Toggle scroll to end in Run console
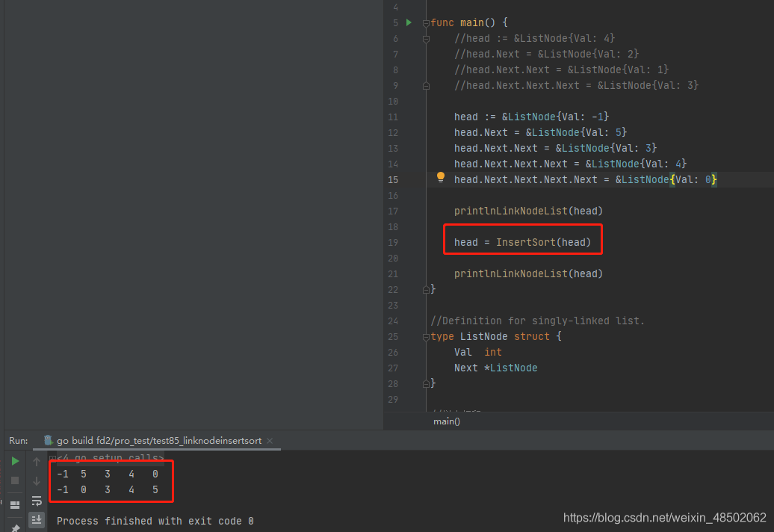The width and height of the screenshot is (774, 532). coord(37,519)
